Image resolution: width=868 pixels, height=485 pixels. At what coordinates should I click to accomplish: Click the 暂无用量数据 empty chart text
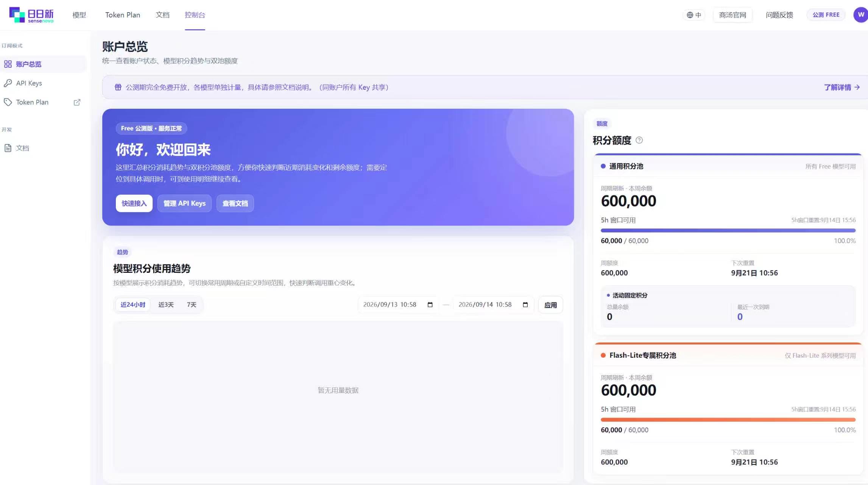pos(338,390)
